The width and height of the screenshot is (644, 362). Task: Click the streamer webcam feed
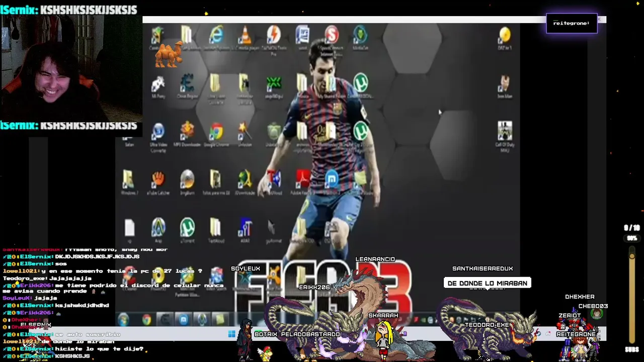71,69
